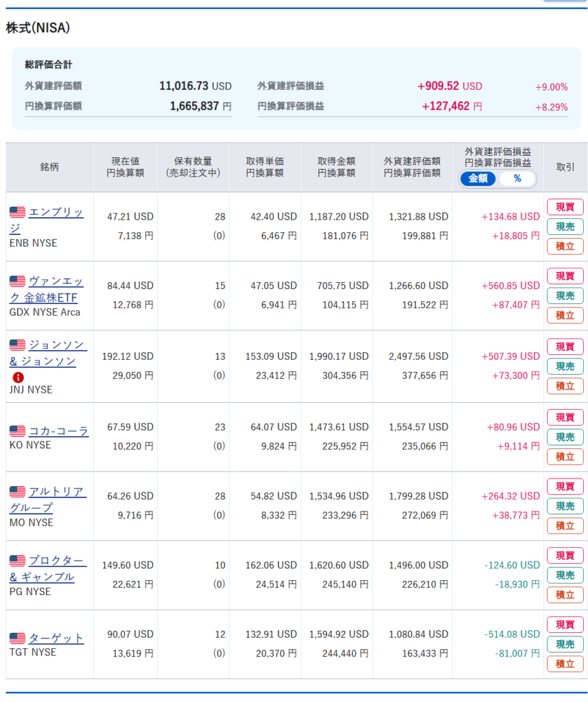The image size is (588, 703).
Task: Switch gain/loss display to % mode
Action: coord(517,178)
